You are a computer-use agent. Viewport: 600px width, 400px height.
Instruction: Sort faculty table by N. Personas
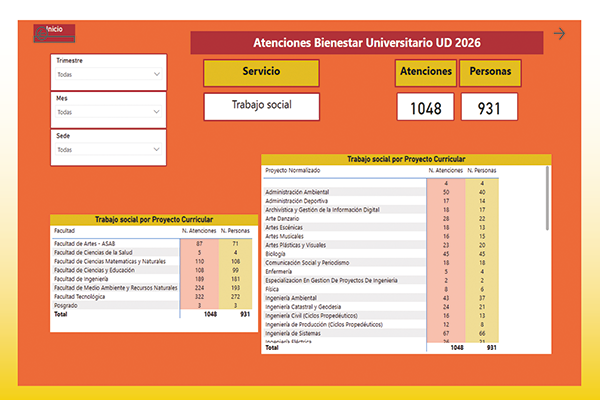tap(235, 231)
